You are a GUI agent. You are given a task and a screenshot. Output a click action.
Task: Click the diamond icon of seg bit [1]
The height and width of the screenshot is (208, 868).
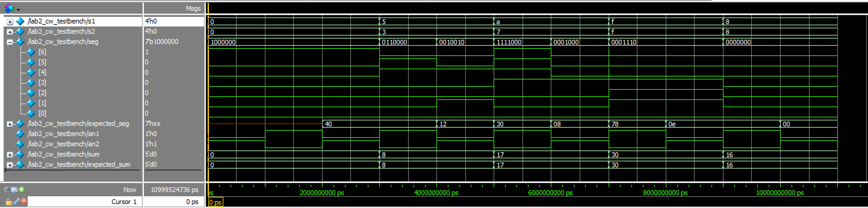(x=31, y=103)
